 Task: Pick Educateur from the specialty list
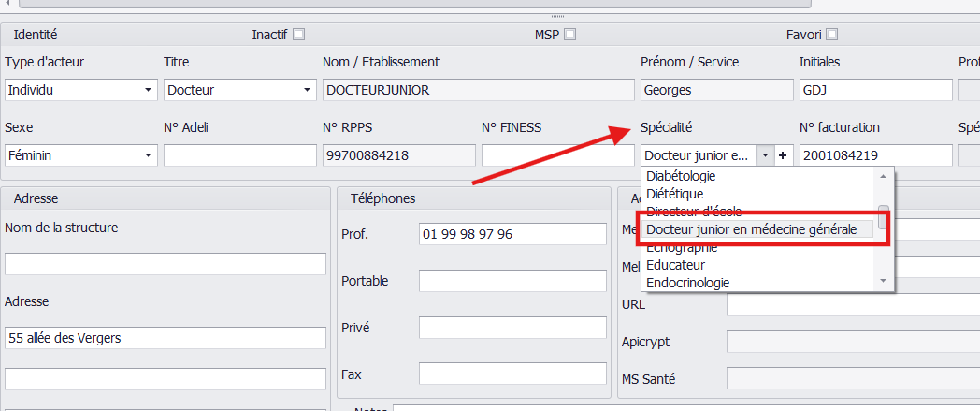[676, 265]
